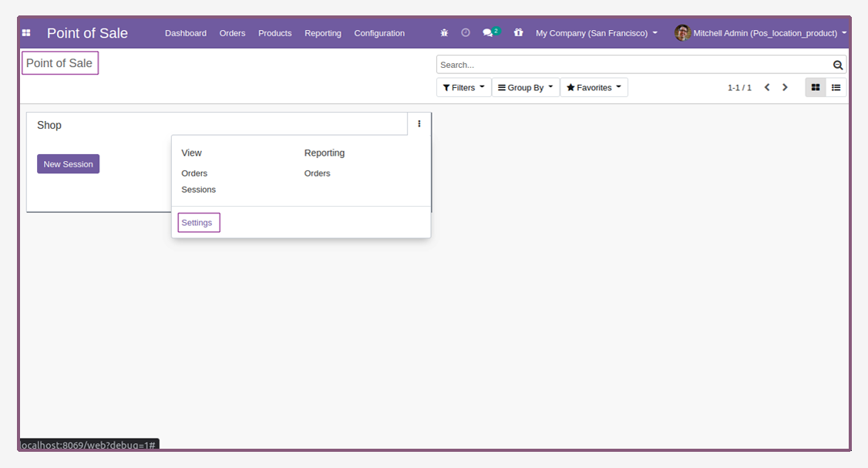Open the apps grid menu icon

pyautogui.click(x=26, y=33)
